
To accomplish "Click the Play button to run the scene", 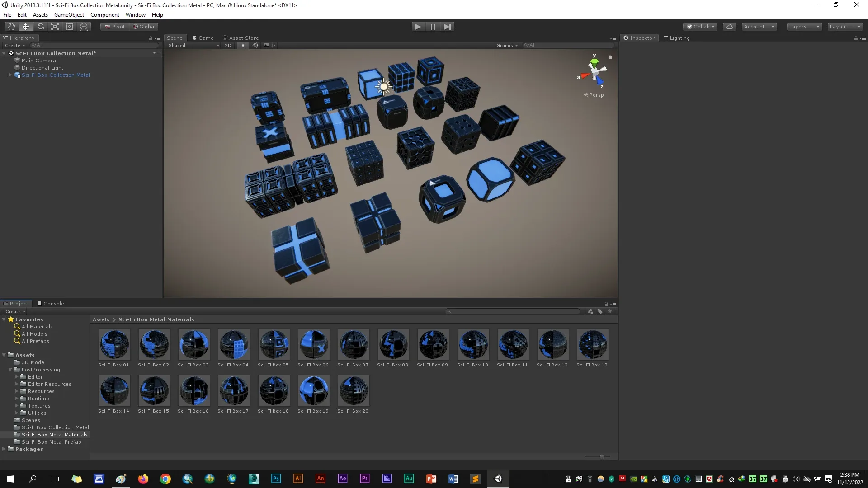I will coord(418,26).
